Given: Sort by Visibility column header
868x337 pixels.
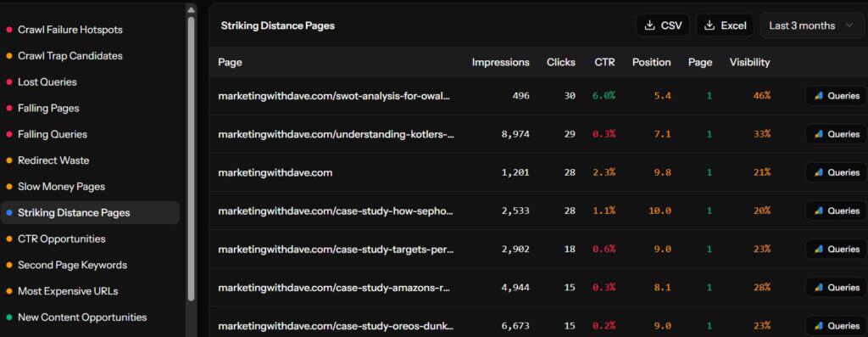Looking at the screenshot, I should click(749, 63).
